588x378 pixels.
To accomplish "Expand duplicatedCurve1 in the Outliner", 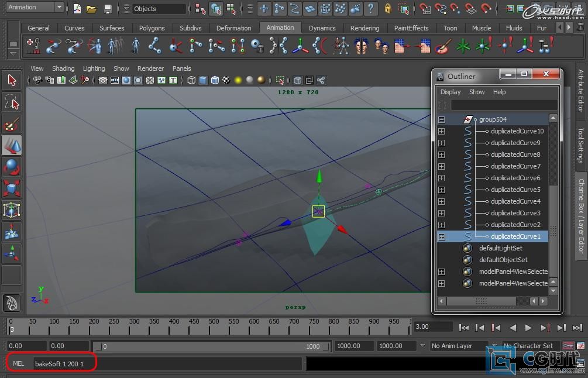I will [441, 236].
